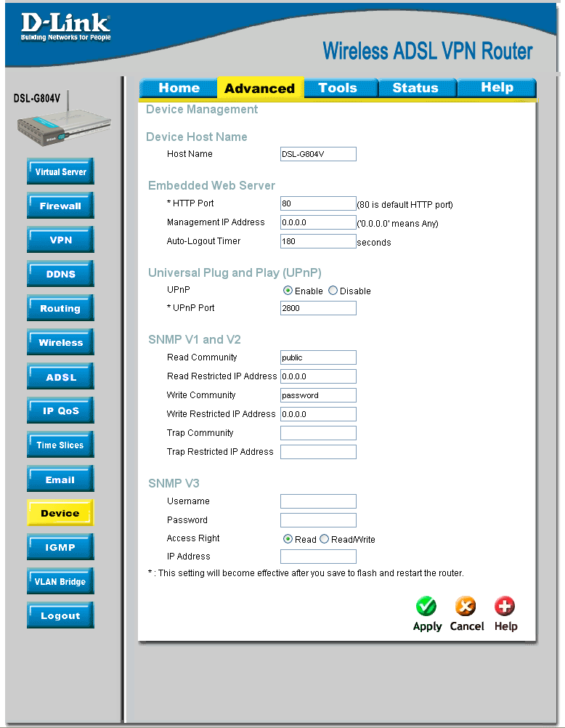The width and height of the screenshot is (565, 728).
Task: Open the Status tab
Action: tap(418, 88)
